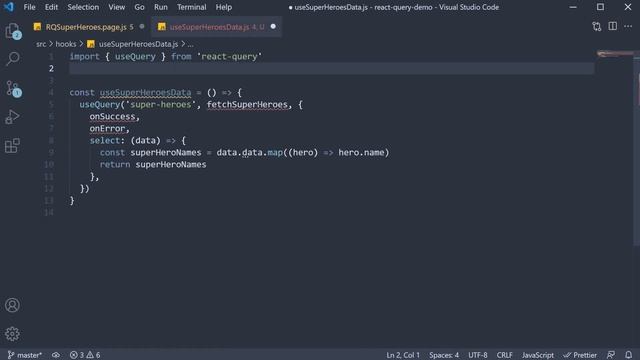Open the Extensions view
640x360 pixels.
(12, 146)
